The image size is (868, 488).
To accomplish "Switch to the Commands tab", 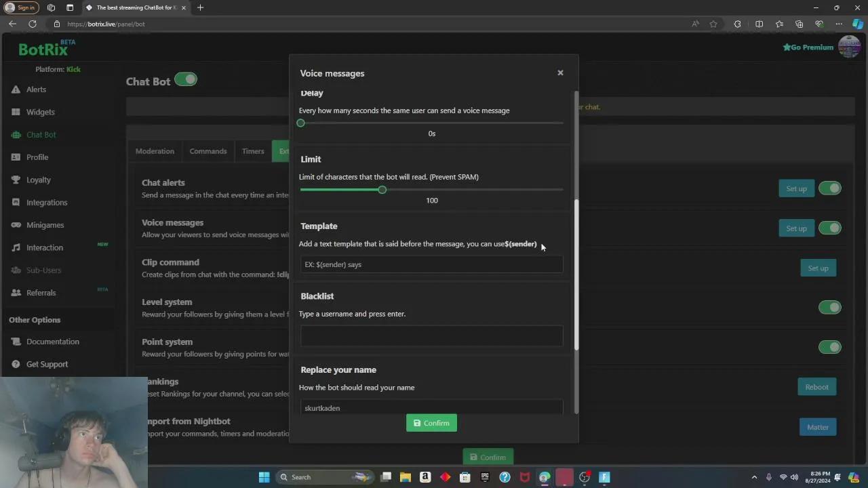I will pyautogui.click(x=208, y=151).
